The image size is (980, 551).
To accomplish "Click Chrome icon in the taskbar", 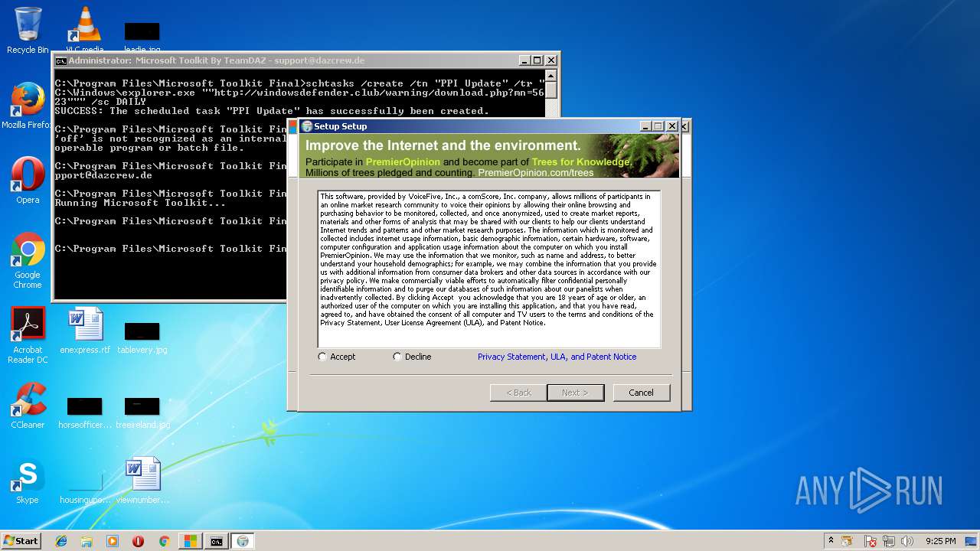I will (164, 541).
